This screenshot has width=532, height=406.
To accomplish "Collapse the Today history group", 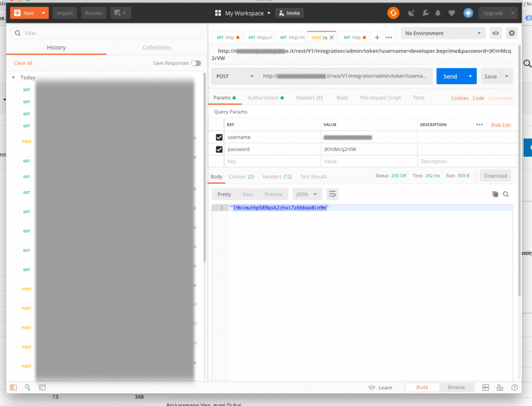I will pyautogui.click(x=13, y=77).
